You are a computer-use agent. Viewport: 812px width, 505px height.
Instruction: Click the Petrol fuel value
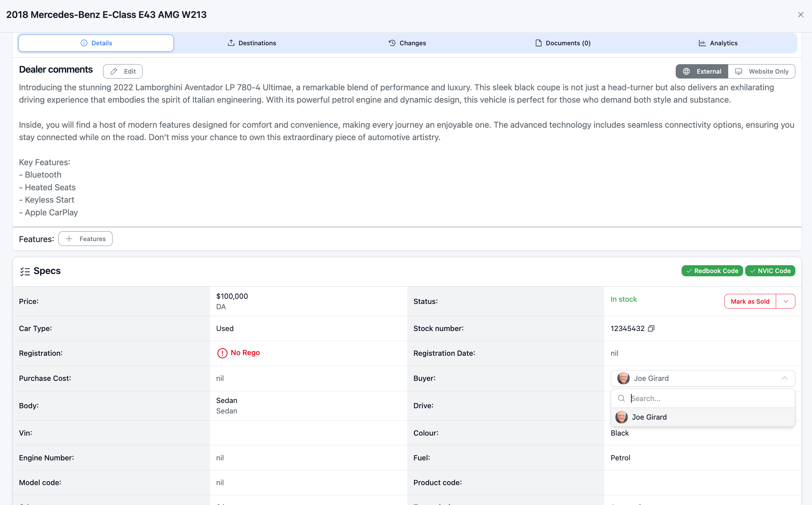(620, 458)
